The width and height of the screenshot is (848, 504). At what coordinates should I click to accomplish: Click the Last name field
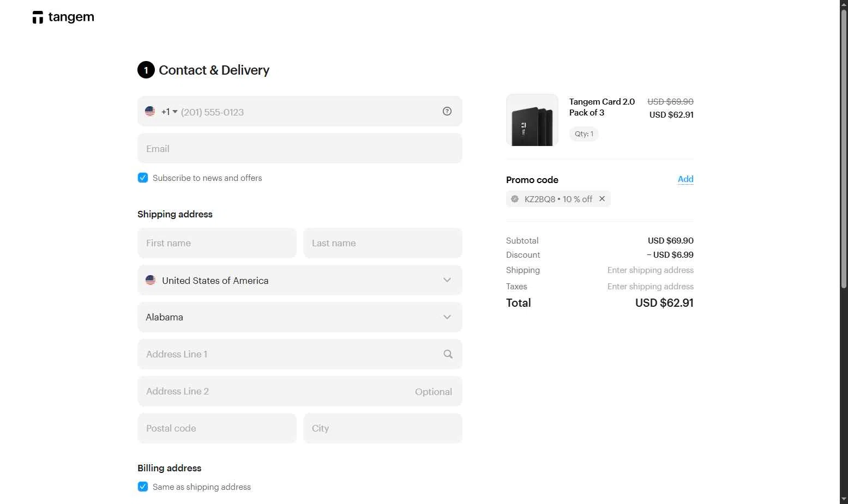(383, 243)
